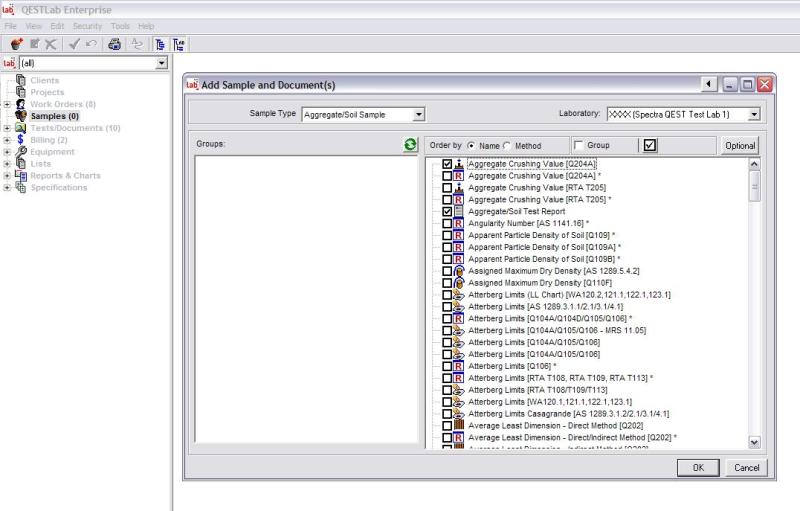This screenshot has width=800, height=511.
Task: Click the select-all checkmark icon button
Action: tap(650, 145)
